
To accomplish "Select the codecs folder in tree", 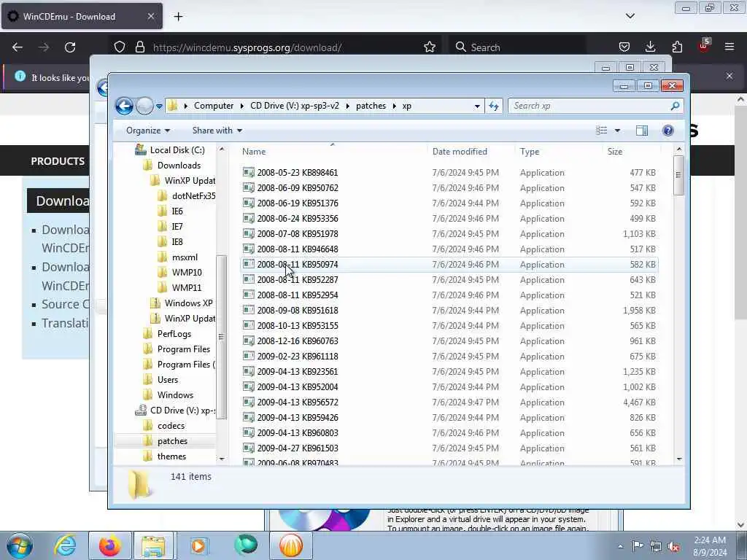I will pos(171,426).
